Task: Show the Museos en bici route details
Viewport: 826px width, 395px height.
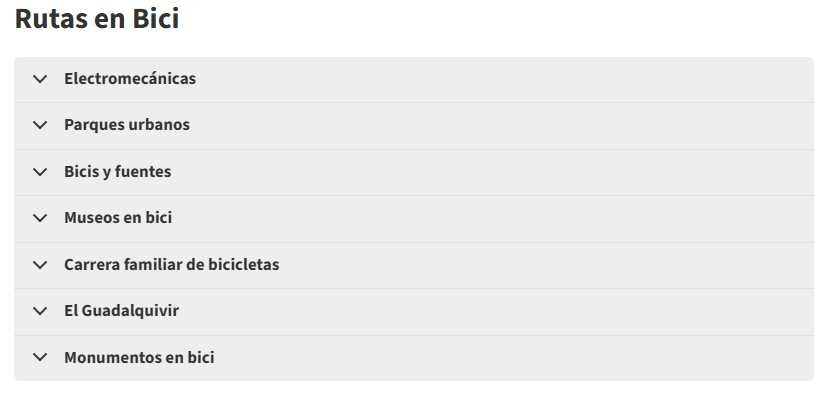Action: 118,218
